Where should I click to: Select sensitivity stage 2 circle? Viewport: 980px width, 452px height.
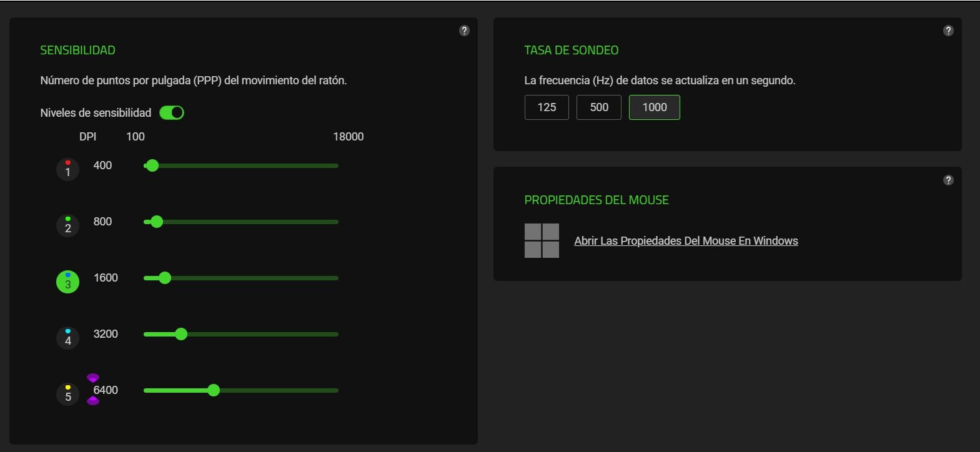pos(68,225)
